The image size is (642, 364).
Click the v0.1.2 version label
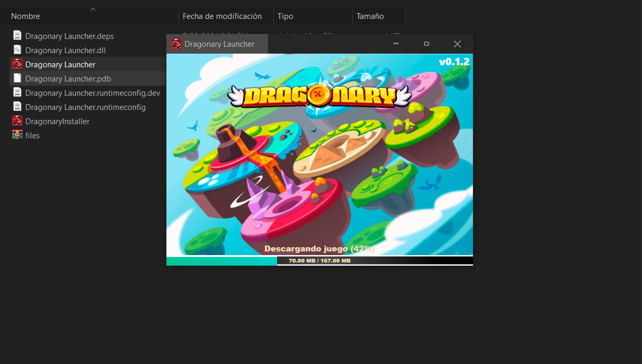pyautogui.click(x=454, y=62)
